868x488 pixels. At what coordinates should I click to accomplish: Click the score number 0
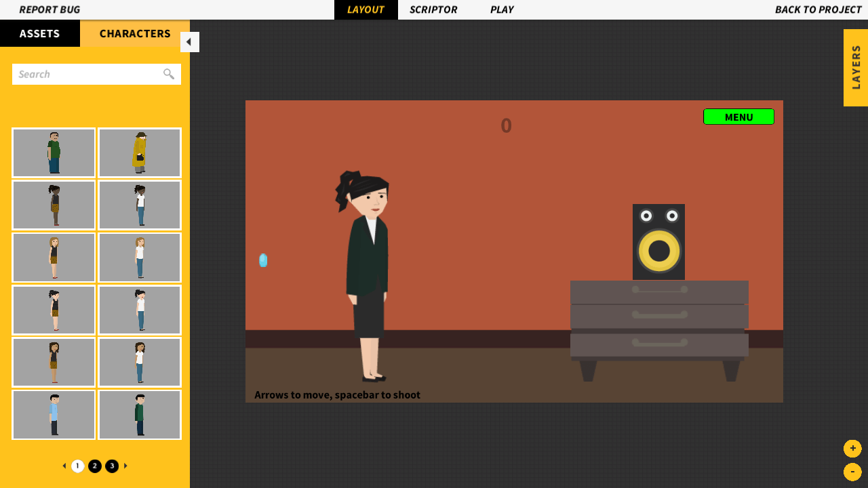click(x=506, y=125)
